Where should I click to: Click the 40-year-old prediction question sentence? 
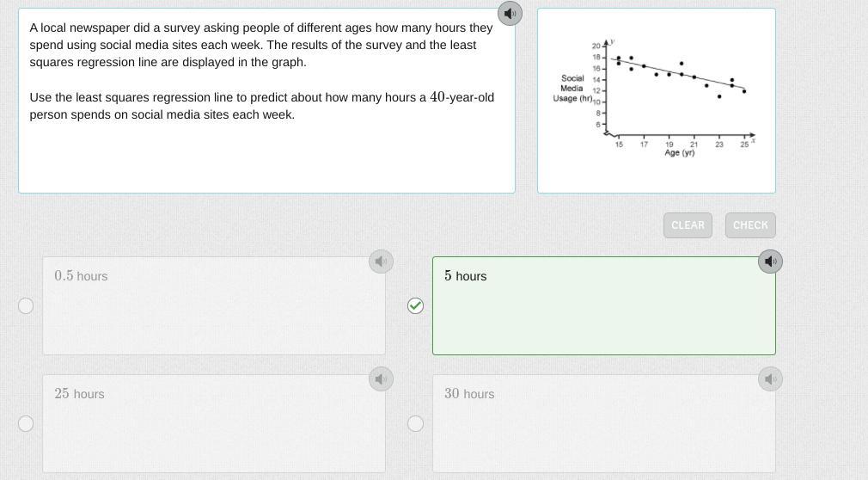click(261, 106)
